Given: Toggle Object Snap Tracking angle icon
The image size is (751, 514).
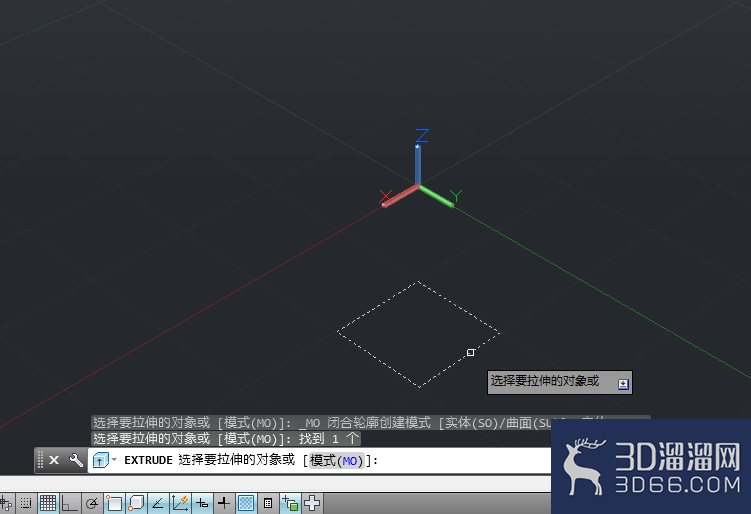Looking at the screenshot, I should pos(158,503).
